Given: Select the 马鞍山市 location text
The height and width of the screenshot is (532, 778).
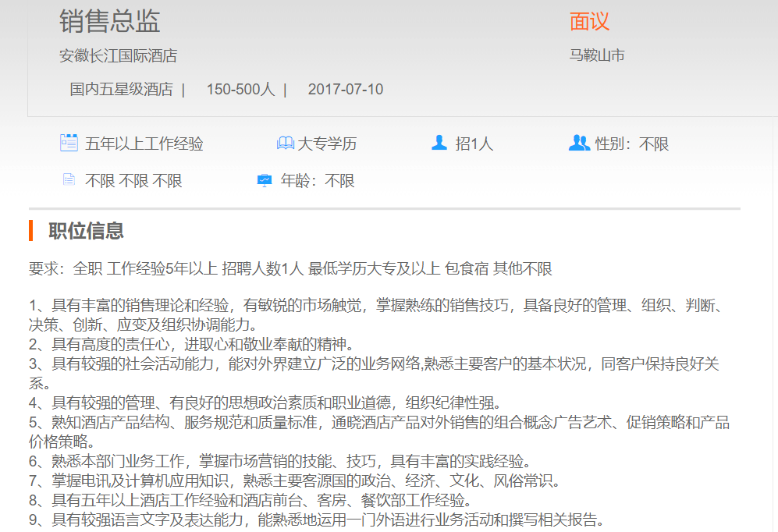Looking at the screenshot, I should pos(596,55).
